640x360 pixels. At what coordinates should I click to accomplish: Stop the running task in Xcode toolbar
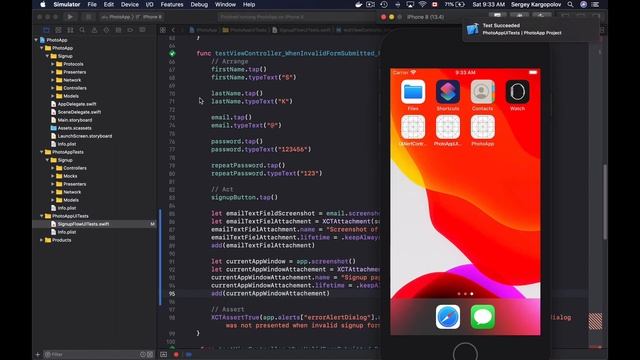(x=88, y=17)
